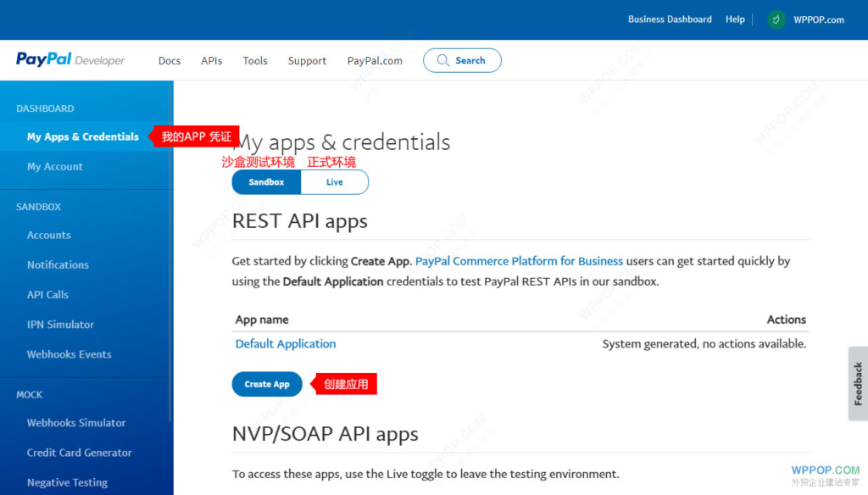Click the PayPal Developer logo
The image size is (868, 495).
[x=70, y=60]
